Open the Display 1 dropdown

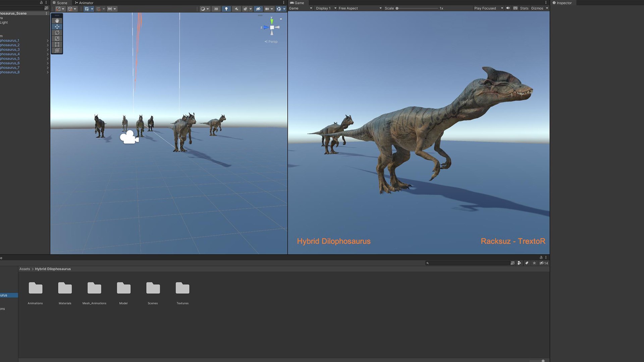326,8
